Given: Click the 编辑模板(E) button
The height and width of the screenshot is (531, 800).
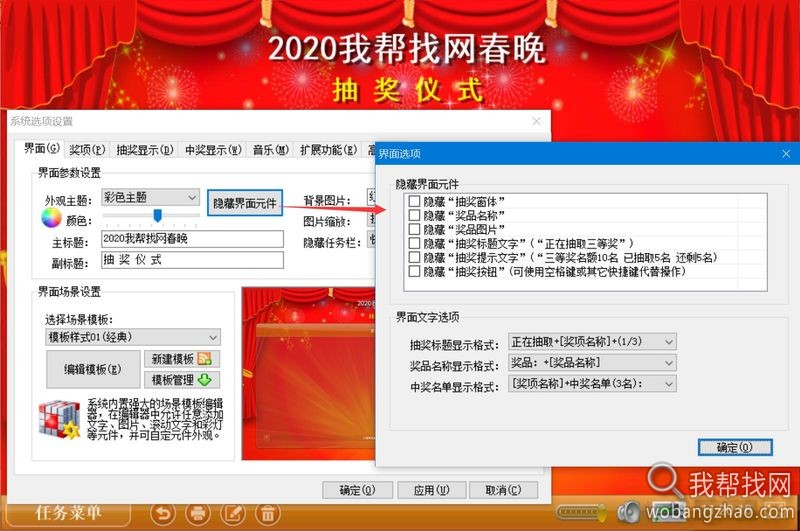Looking at the screenshot, I should tap(93, 369).
